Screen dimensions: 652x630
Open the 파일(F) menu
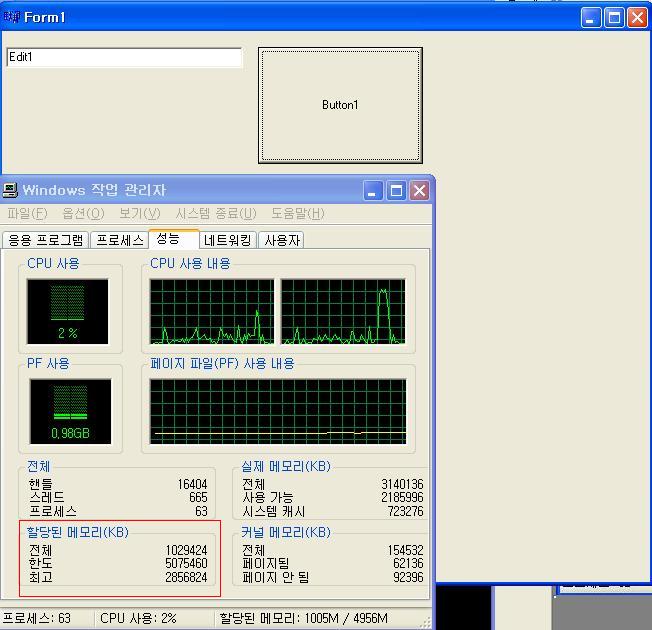click(27, 213)
